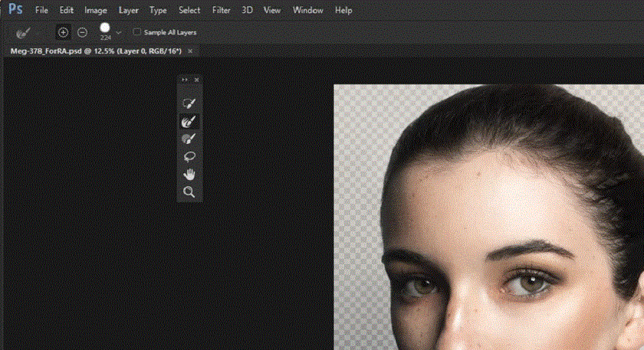The image size is (644, 350).
Task: Open the Window menu
Action: point(308,11)
